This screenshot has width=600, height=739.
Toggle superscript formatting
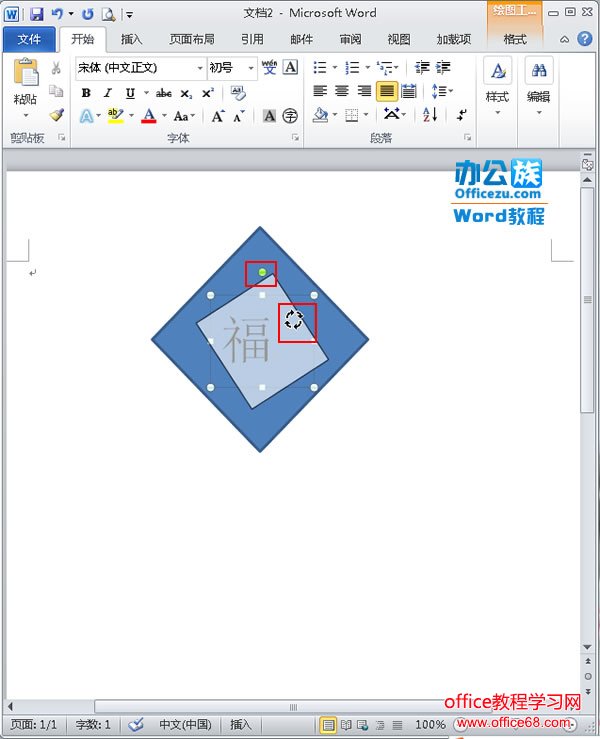pyautogui.click(x=207, y=93)
